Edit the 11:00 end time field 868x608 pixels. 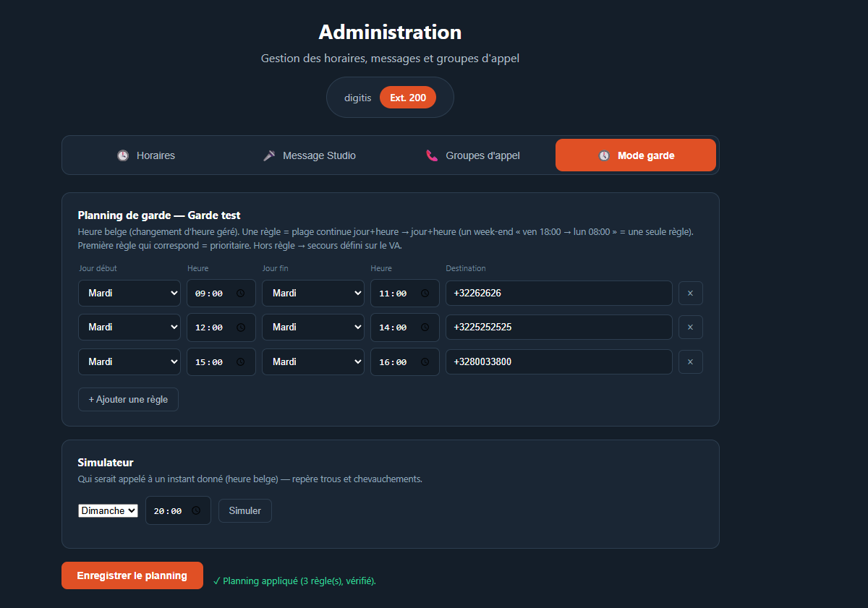405,294
